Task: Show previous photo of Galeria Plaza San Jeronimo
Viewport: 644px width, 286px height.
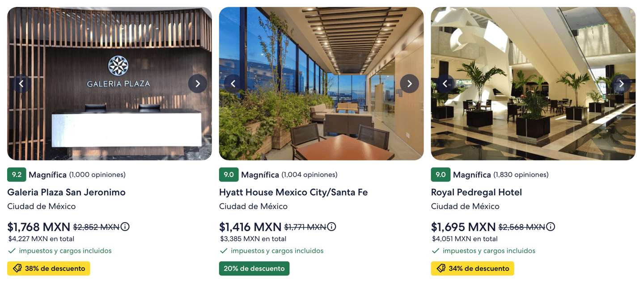Action: 21,84
